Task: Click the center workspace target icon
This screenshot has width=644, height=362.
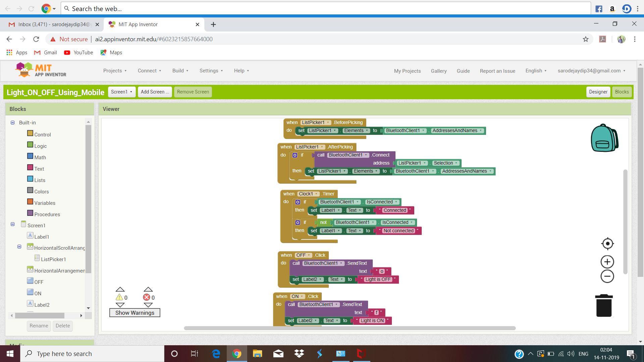Action: point(607,244)
